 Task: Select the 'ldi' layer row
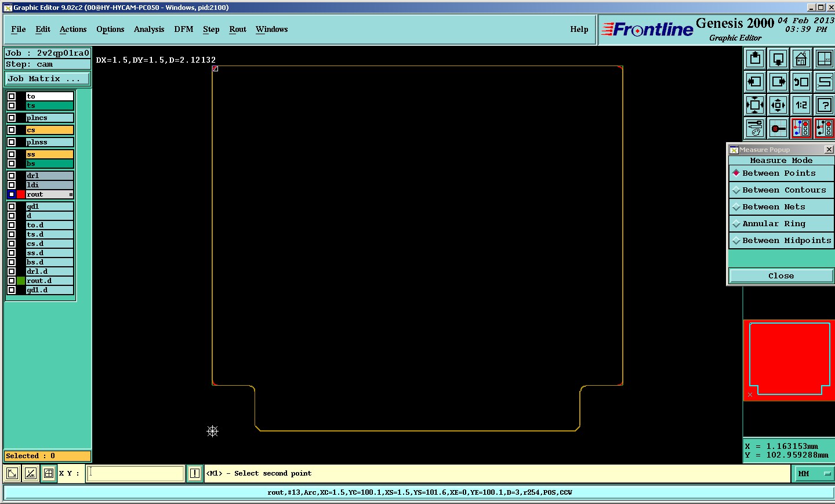coord(50,185)
